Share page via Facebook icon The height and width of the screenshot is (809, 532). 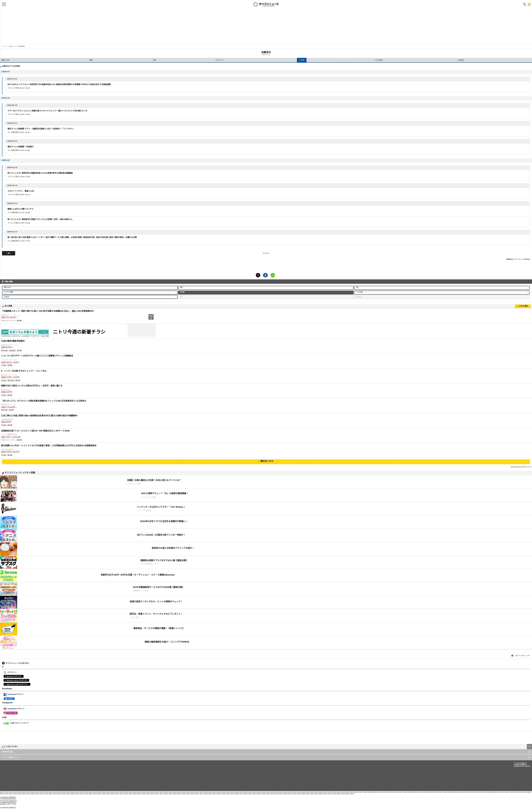(x=266, y=275)
